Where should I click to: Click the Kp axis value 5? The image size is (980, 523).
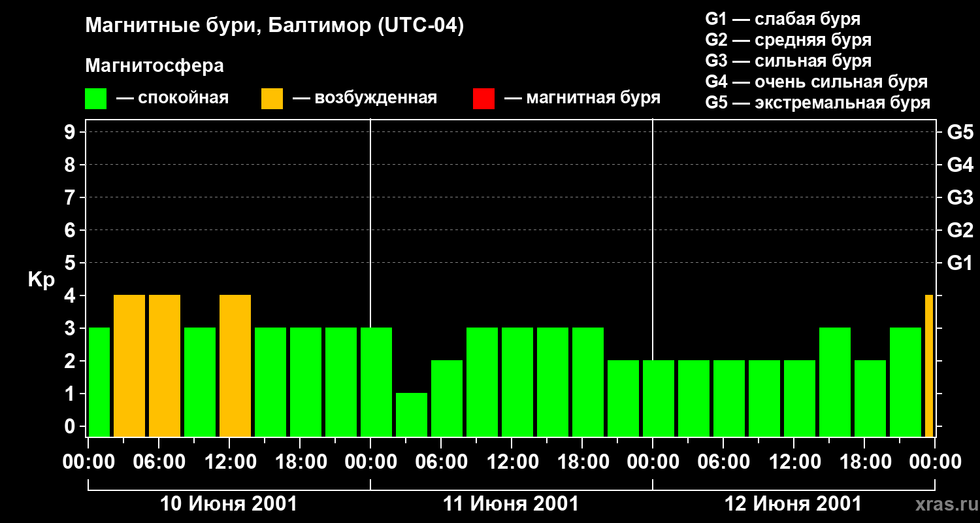tap(71, 263)
